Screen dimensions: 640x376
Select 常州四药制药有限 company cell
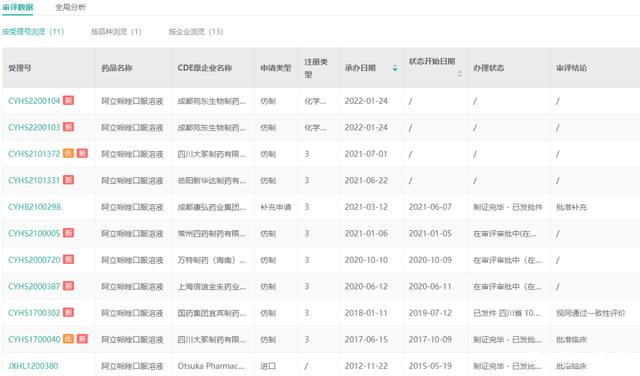click(x=212, y=234)
